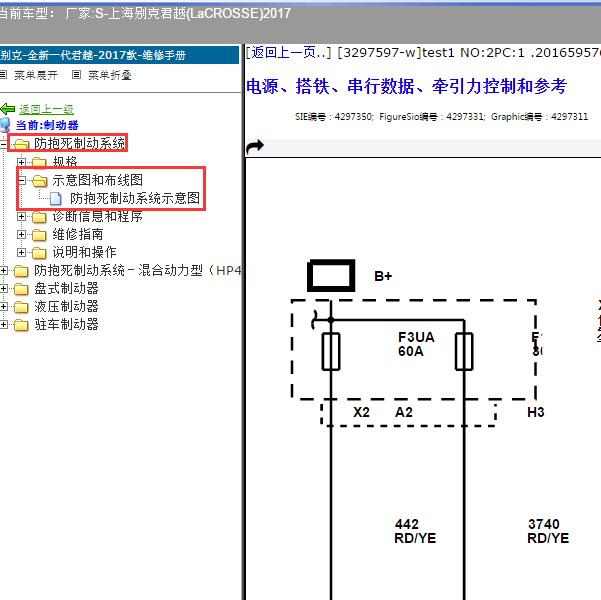This screenshot has width=601, height=600.
Task: Select 防抱死制动系统-混合动力型 tree item
Action: 138,270
